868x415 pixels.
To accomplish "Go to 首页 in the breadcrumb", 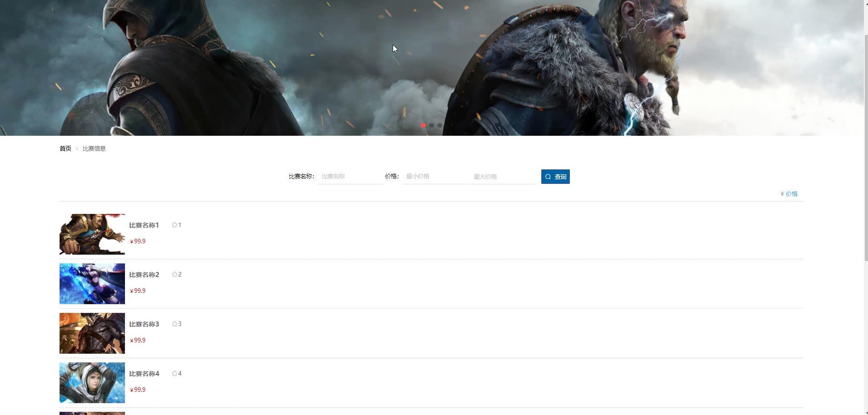I will [x=65, y=148].
